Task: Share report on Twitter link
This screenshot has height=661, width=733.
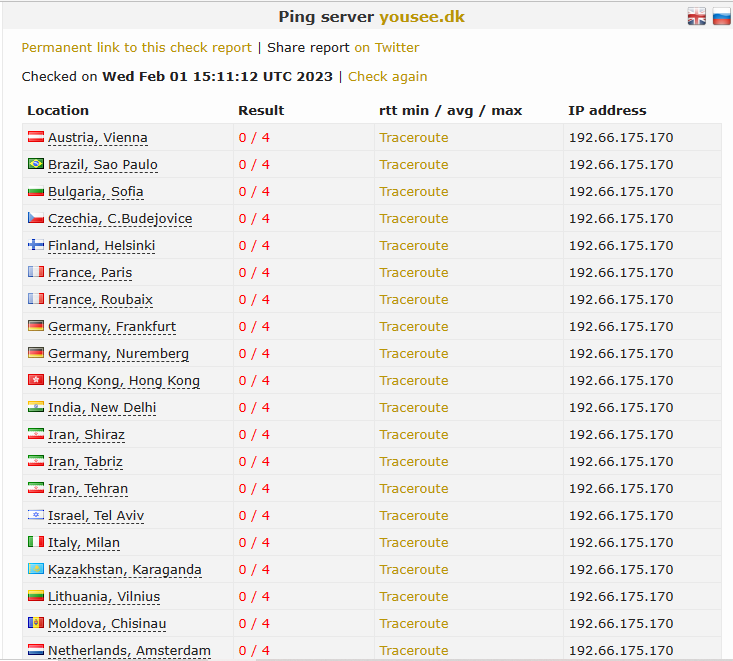Action: (x=387, y=48)
